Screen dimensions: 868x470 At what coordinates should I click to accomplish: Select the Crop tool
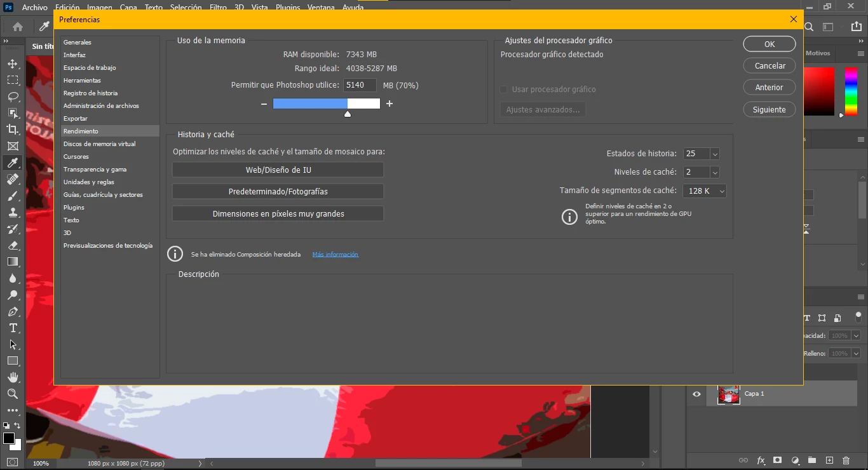point(13,130)
